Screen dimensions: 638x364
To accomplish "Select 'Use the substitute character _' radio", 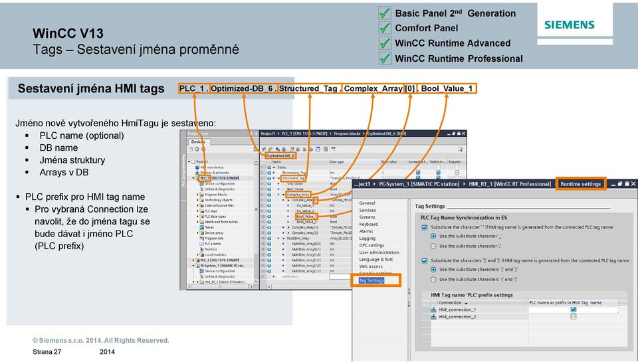I will (433, 236).
